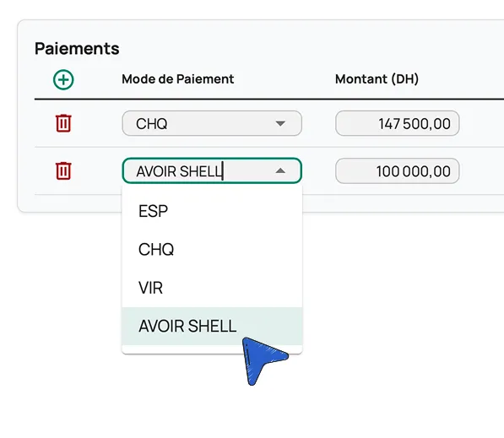
Task: Click the Paiements section title
Action: (77, 48)
